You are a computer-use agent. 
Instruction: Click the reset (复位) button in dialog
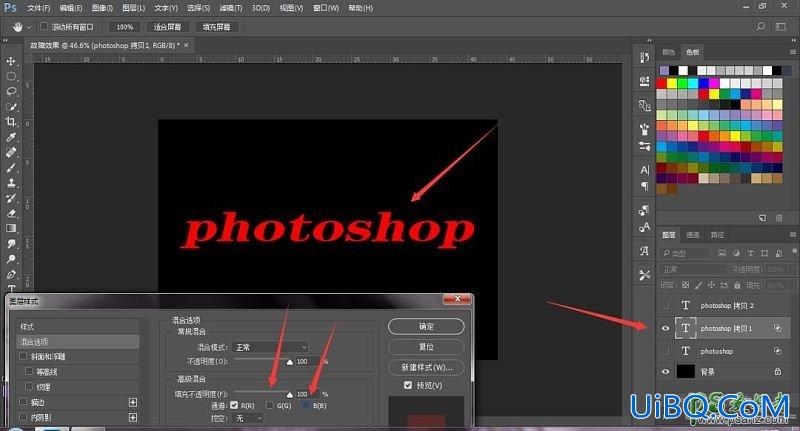426,347
